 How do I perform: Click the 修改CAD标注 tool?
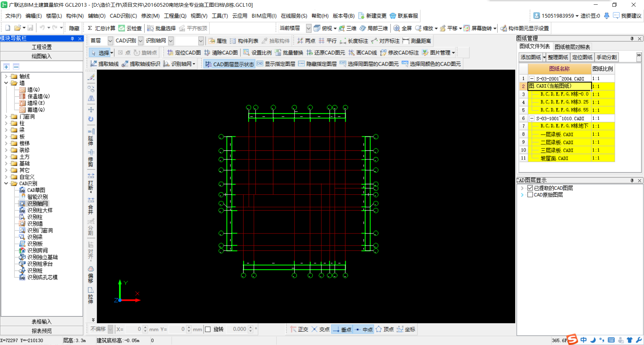(x=399, y=53)
